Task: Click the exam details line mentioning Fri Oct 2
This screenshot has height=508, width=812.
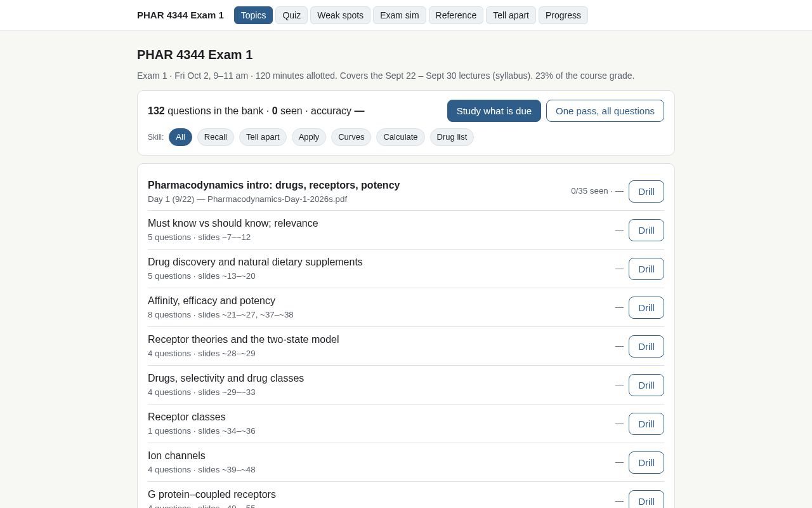Action: pyautogui.click(x=386, y=76)
